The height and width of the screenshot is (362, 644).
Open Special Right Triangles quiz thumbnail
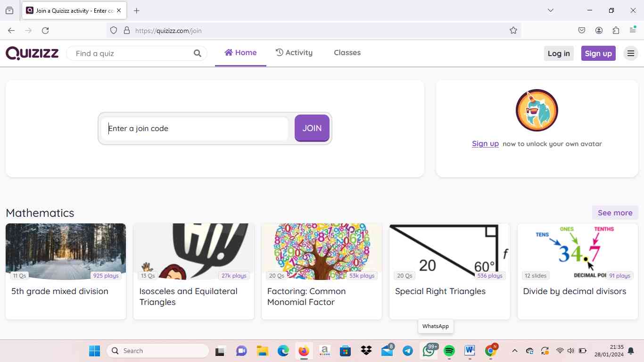(449, 252)
